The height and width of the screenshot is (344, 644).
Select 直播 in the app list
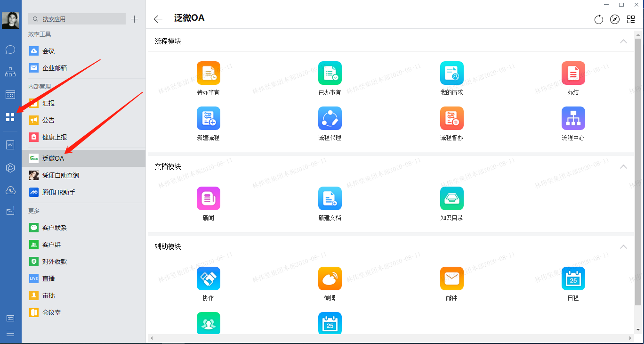84,278
